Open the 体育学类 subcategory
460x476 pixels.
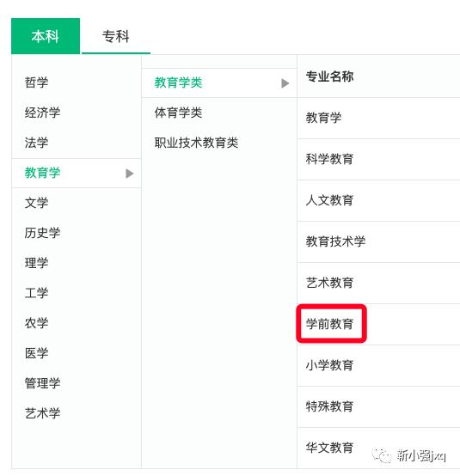[178, 113]
